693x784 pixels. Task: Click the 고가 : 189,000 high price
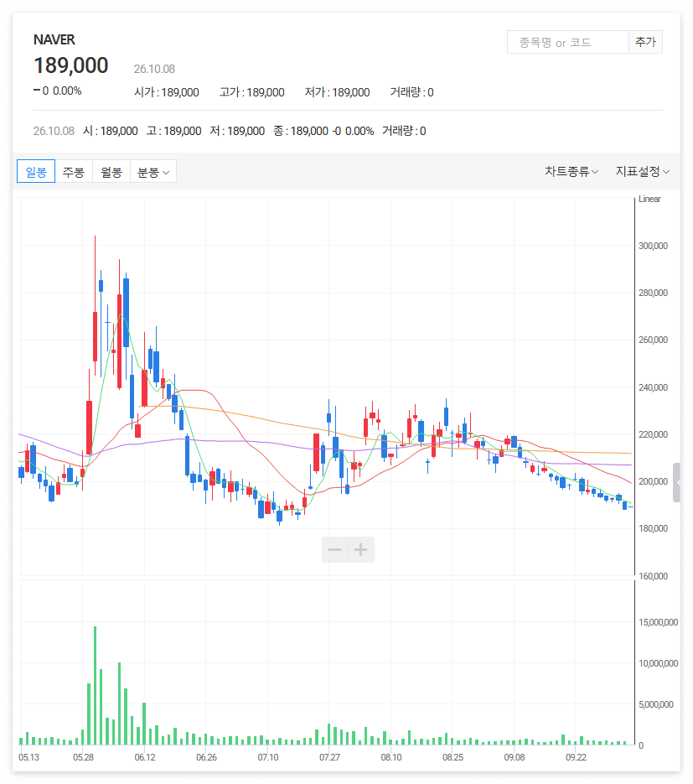click(252, 92)
